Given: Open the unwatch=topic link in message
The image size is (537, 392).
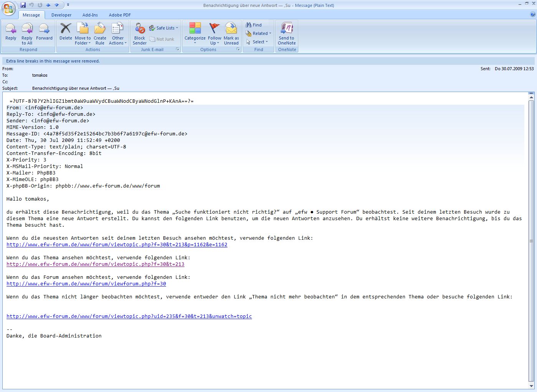Looking at the screenshot, I should coord(129,316).
